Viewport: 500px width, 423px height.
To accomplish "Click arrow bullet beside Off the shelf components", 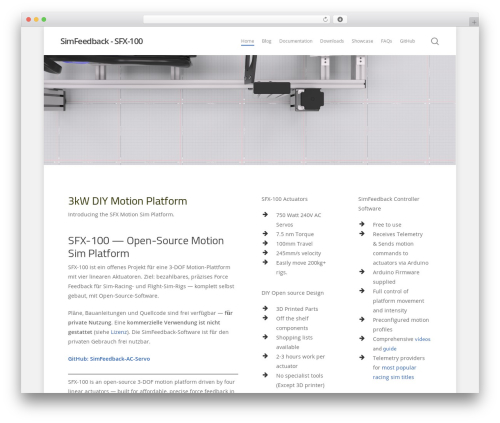I will coord(265,318).
